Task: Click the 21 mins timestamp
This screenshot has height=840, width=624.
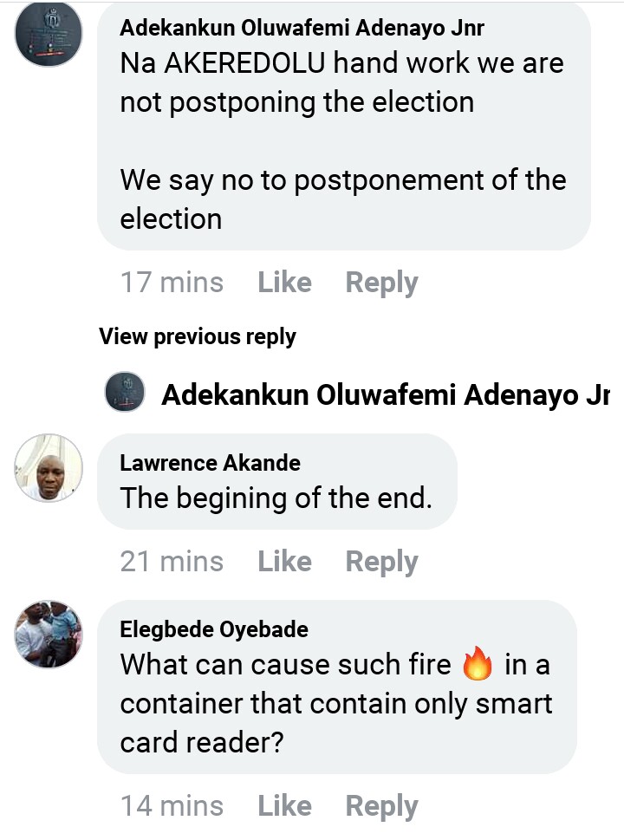Action: tap(172, 562)
